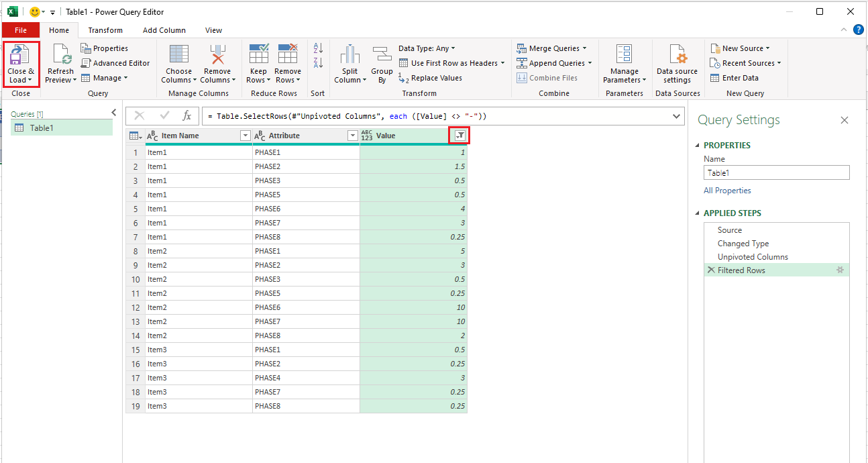
Task: Open the Data Type: Any dropdown
Action: [x=427, y=48]
